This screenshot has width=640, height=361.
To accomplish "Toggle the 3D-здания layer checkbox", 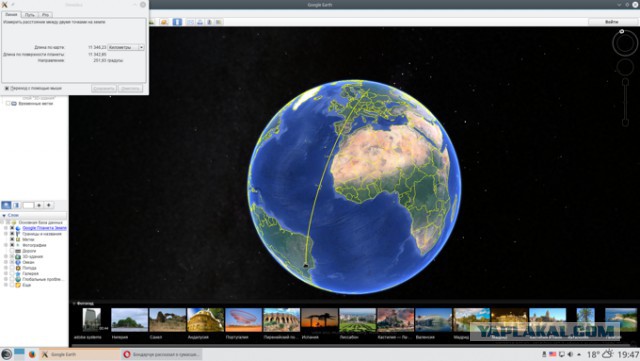I will tap(12, 257).
